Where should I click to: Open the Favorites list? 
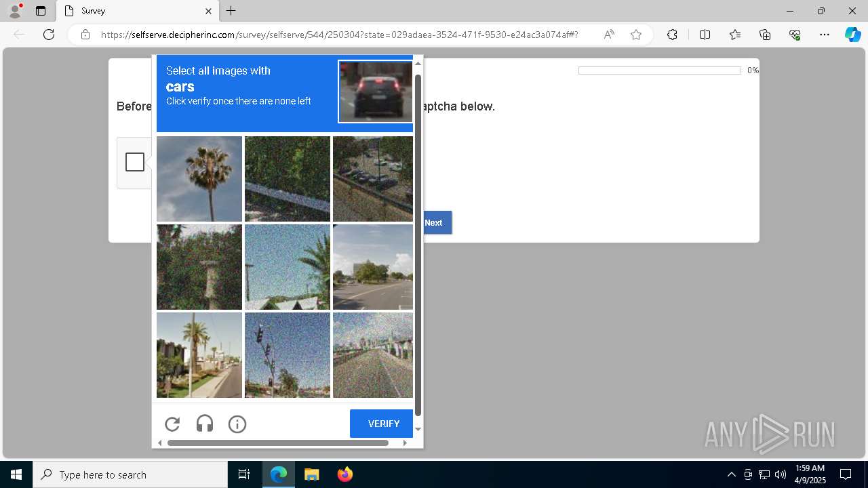coord(735,35)
